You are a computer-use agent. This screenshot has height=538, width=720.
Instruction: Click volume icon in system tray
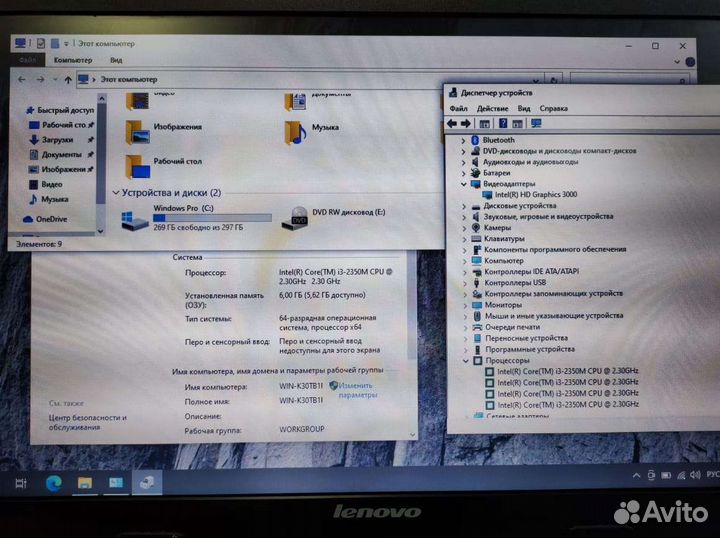pyautogui.click(x=695, y=475)
